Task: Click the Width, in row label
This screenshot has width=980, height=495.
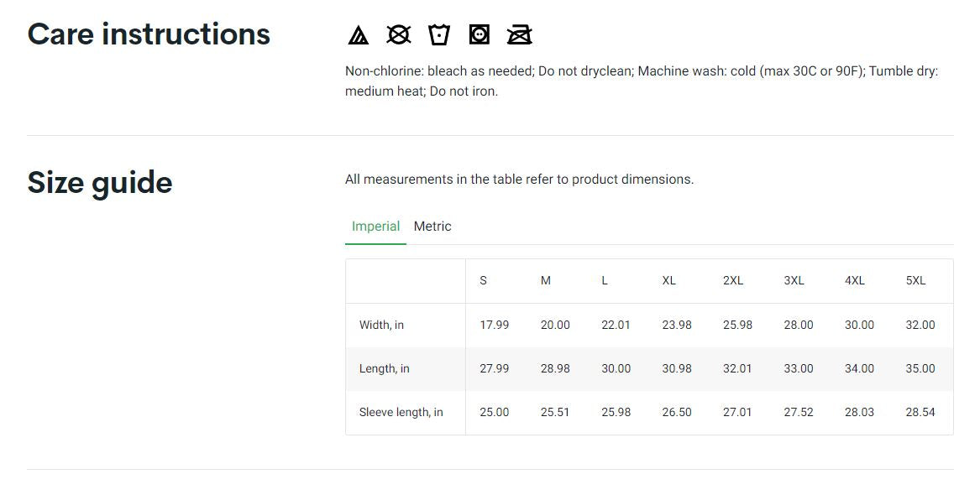Action: [x=381, y=326]
